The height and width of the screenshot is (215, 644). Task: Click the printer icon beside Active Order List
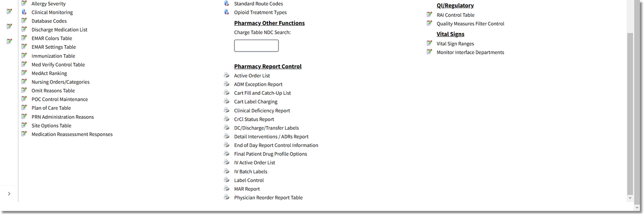point(226,76)
